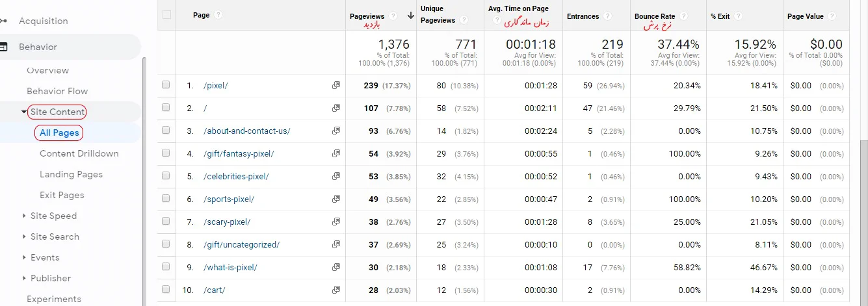Click help icon next to Entrances header
The width and height of the screenshot is (868, 306).
607,16
